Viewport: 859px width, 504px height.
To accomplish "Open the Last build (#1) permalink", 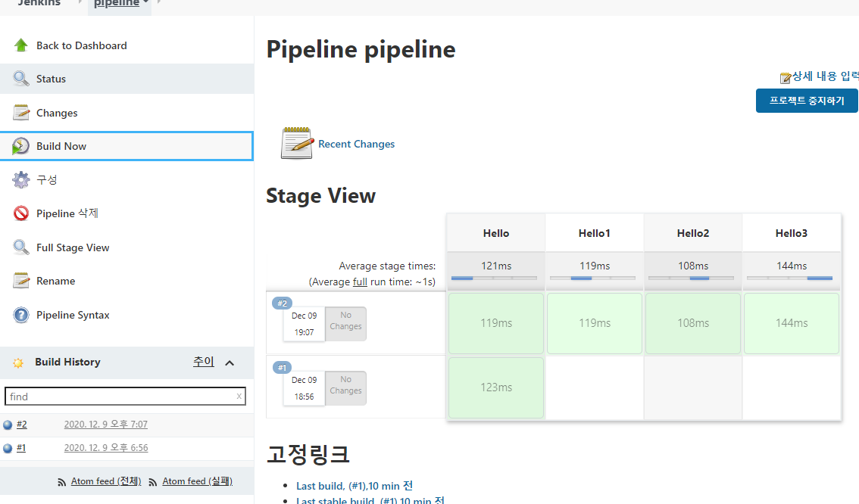I will 355,486.
